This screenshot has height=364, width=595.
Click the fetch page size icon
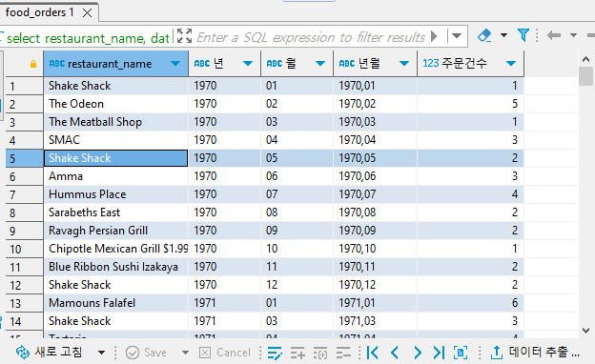(461, 353)
